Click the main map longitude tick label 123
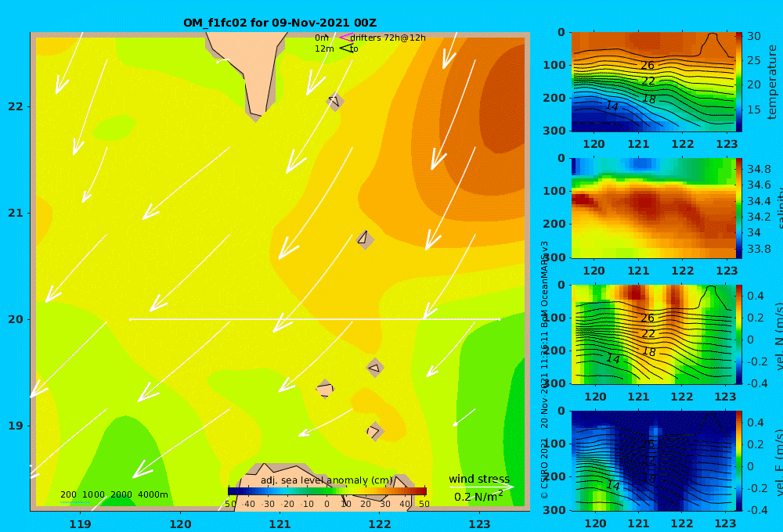This screenshot has width=783, height=532. 480,524
